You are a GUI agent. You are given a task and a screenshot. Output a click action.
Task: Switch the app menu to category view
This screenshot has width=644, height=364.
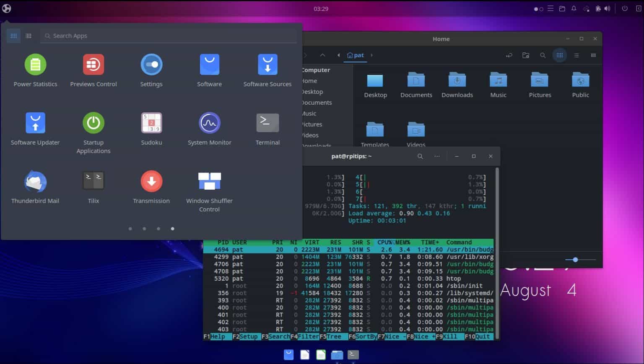(x=28, y=36)
